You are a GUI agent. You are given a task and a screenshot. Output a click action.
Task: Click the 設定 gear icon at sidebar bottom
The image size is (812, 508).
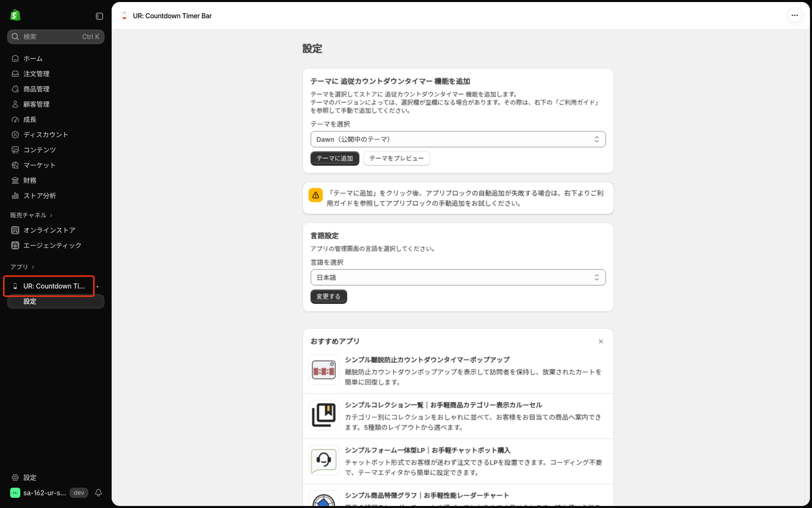15,478
